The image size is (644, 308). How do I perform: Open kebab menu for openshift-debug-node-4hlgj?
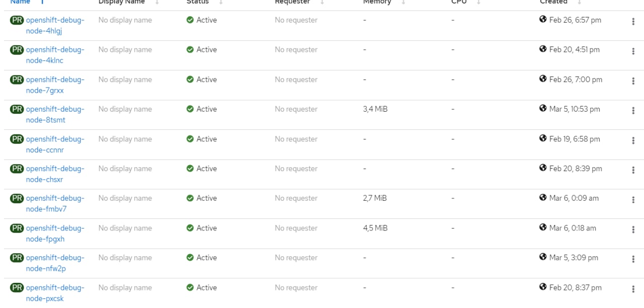tap(633, 22)
